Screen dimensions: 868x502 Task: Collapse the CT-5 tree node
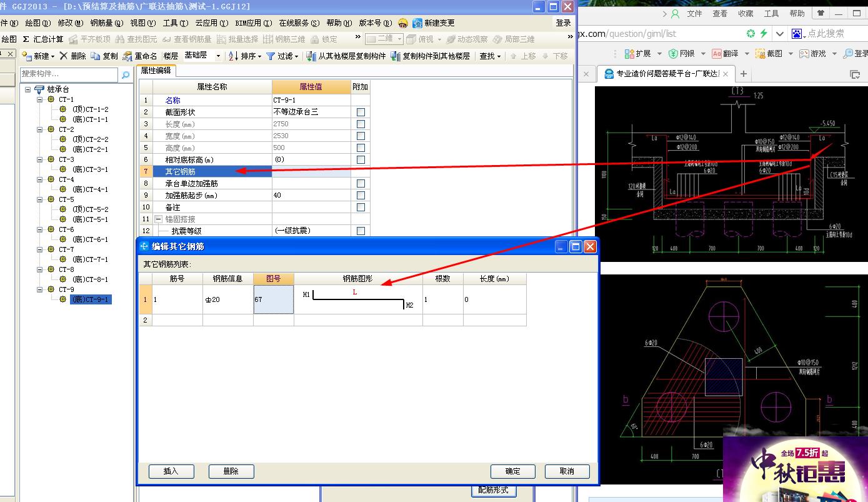point(39,199)
